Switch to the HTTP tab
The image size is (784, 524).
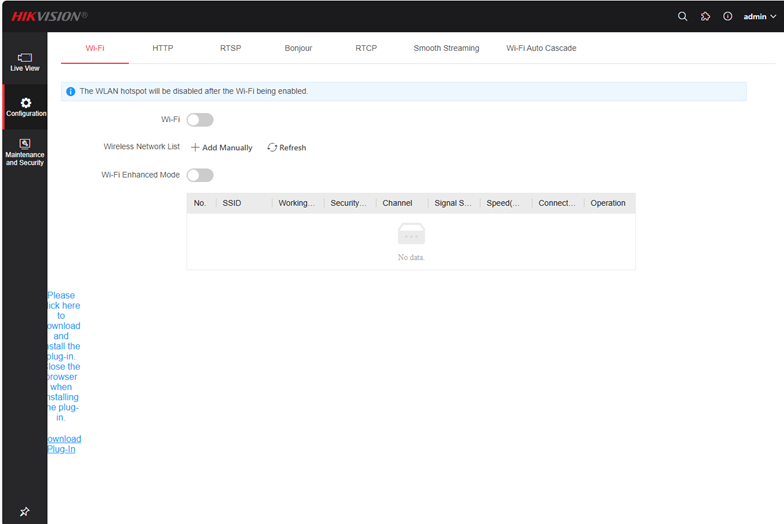(x=163, y=48)
